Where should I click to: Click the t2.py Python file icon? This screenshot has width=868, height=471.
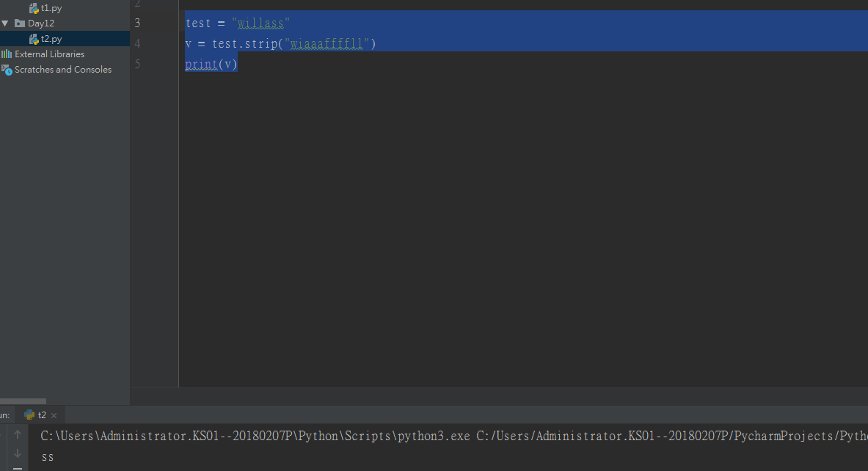tap(34, 39)
